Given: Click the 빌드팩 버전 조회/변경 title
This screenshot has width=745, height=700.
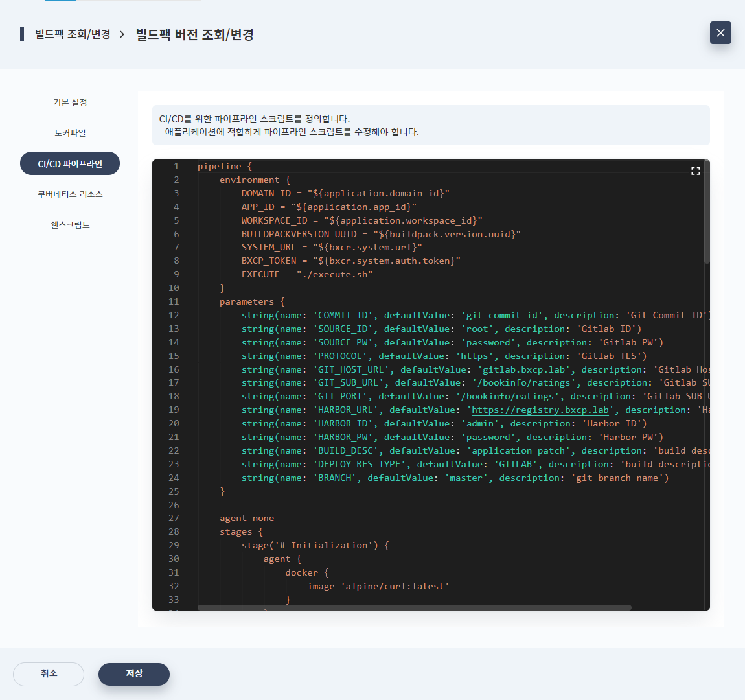Looking at the screenshot, I should pyautogui.click(x=195, y=34).
